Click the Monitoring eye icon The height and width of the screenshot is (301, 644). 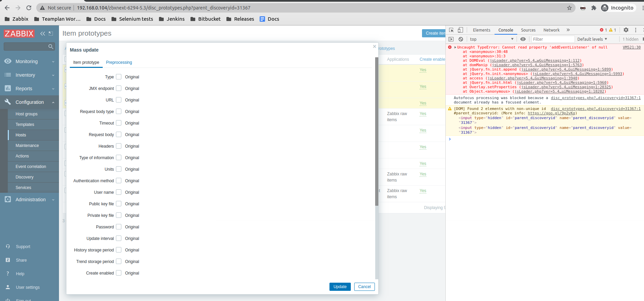tap(8, 61)
